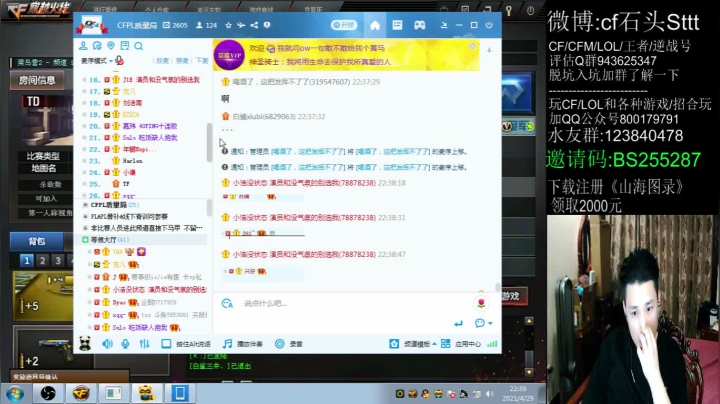Search channel members with the magnifier icon

tap(139, 46)
